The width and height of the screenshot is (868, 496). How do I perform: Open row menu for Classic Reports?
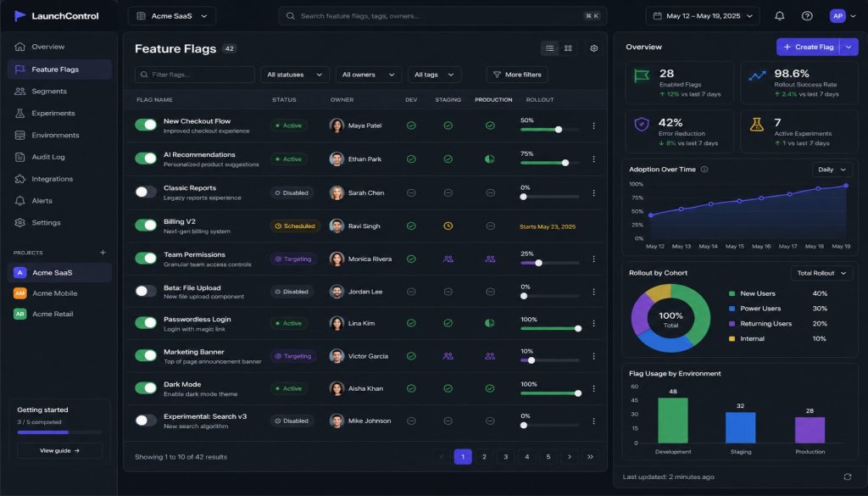pyautogui.click(x=593, y=192)
